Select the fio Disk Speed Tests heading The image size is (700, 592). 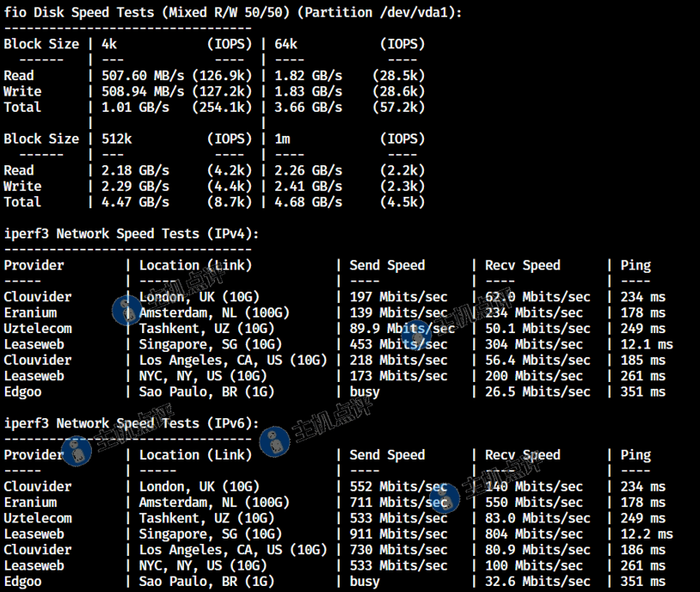point(232,12)
